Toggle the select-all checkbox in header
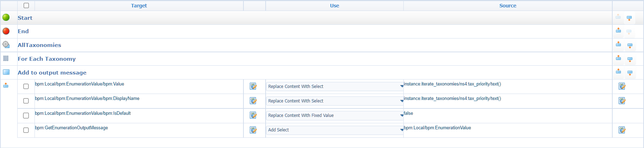Screen dimensions: 644x148 point(26,6)
